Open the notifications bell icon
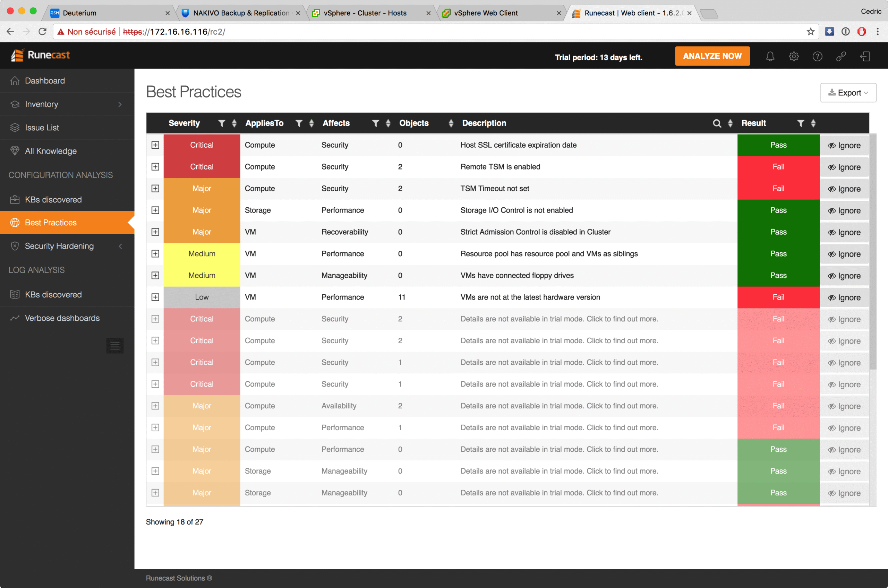The image size is (888, 588). point(770,56)
